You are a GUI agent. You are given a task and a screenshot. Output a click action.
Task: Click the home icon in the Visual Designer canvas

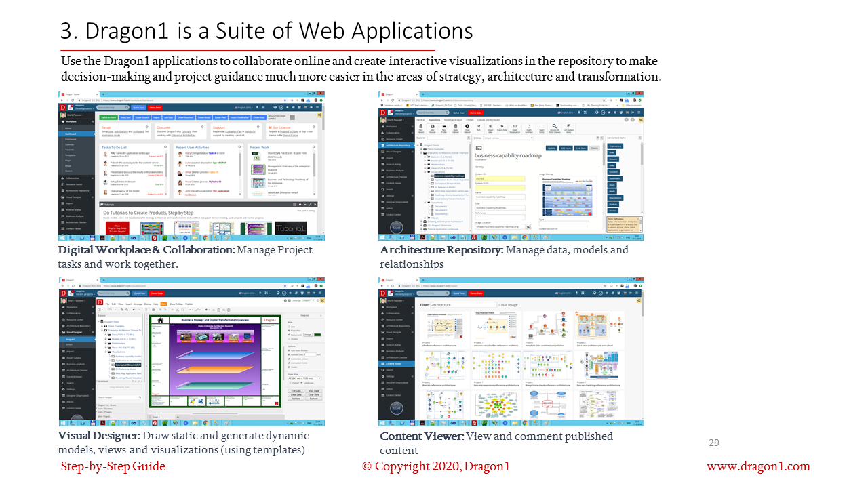[160, 320]
